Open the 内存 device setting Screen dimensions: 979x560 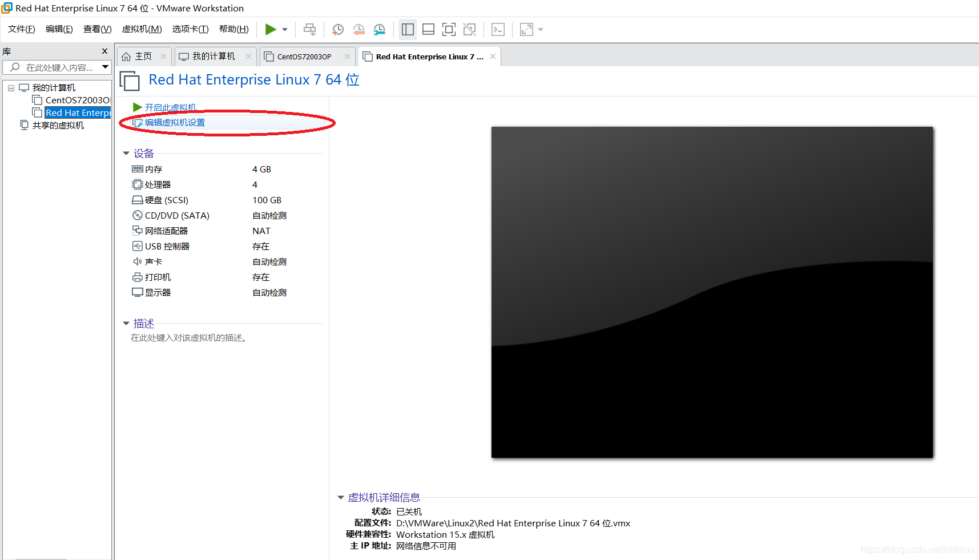[147, 170]
